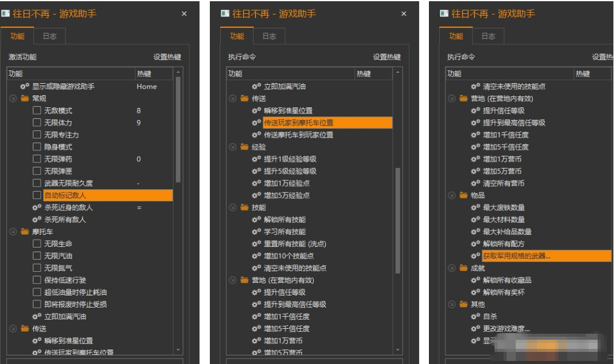Collapse the 常规 group
This screenshot has height=364, width=614.
(x=13, y=98)
